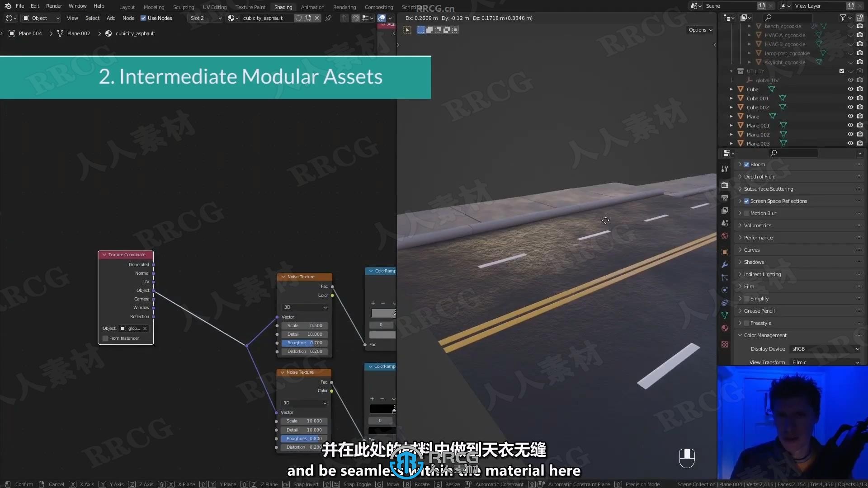Toggle the Bloom checkbox
Viewport: 868px width, 488px height.
coord(746,164)
